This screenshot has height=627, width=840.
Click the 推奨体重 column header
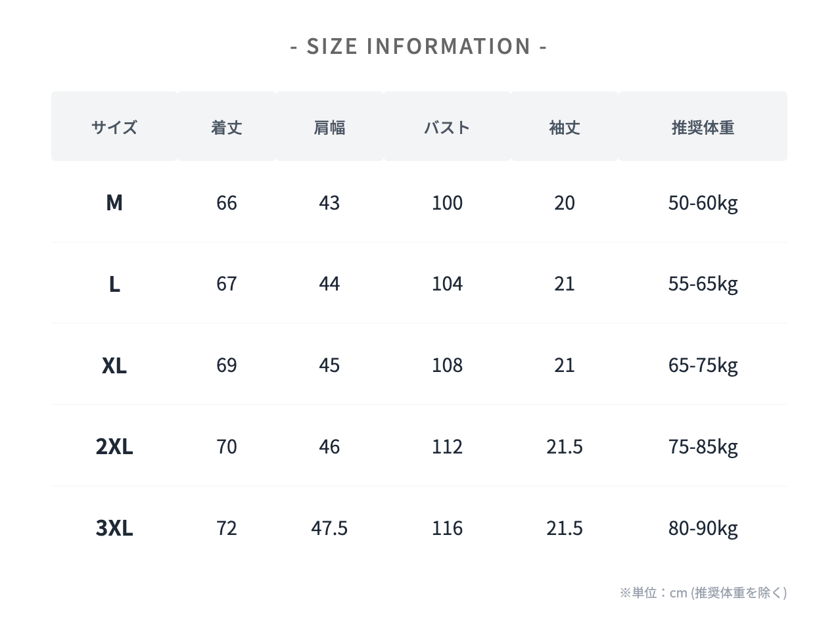(x=703, y=127)
